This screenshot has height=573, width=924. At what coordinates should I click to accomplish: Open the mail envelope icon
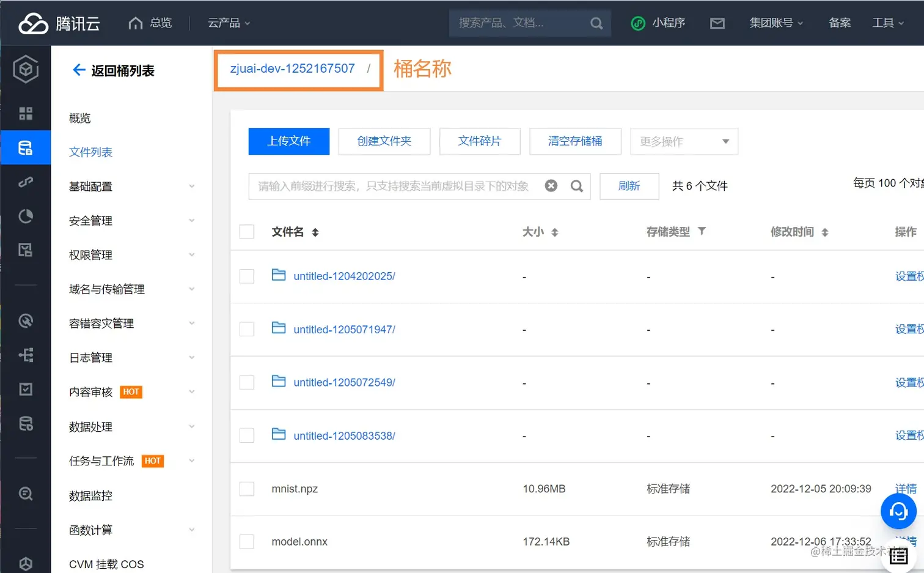pyautogui.click(x=717, y=23)
